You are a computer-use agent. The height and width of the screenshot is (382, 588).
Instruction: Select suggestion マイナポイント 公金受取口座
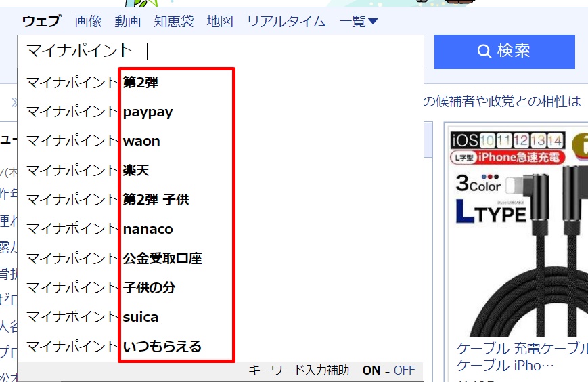click(221, 258)
